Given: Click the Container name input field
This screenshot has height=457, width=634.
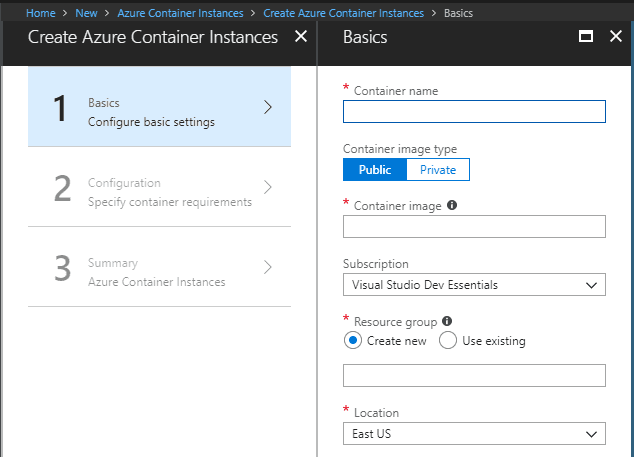Looking at the screenshot, I should [x=474, y=111].
